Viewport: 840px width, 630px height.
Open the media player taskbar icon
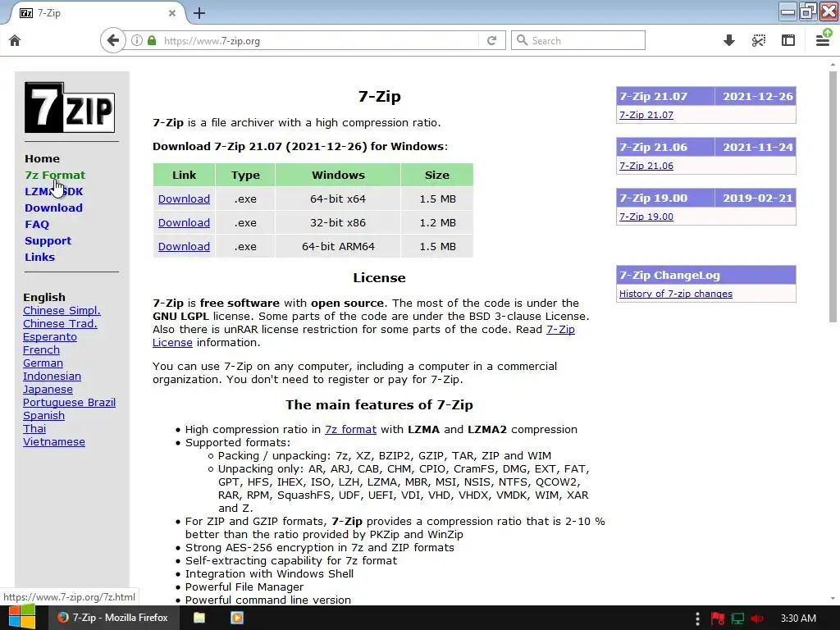pyautogui.click(x=236, y=618)
